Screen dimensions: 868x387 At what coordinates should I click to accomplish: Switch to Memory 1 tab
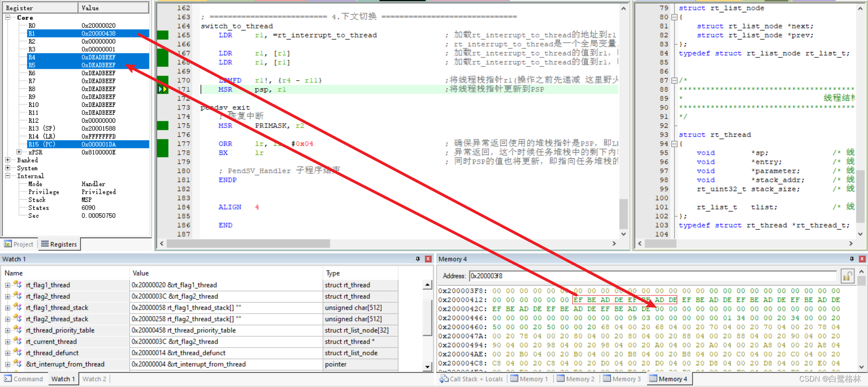[529, 379]
